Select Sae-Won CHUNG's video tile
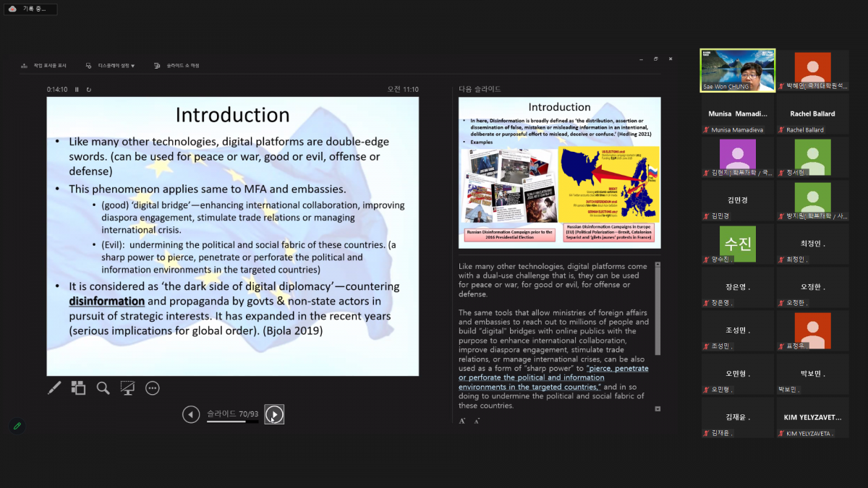 (737, 70)
